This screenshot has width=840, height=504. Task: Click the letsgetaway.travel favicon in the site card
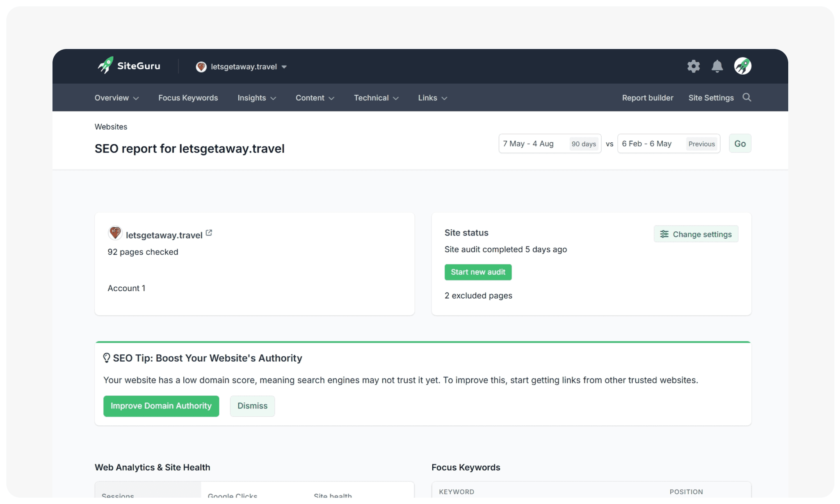[x=115, y=233]
